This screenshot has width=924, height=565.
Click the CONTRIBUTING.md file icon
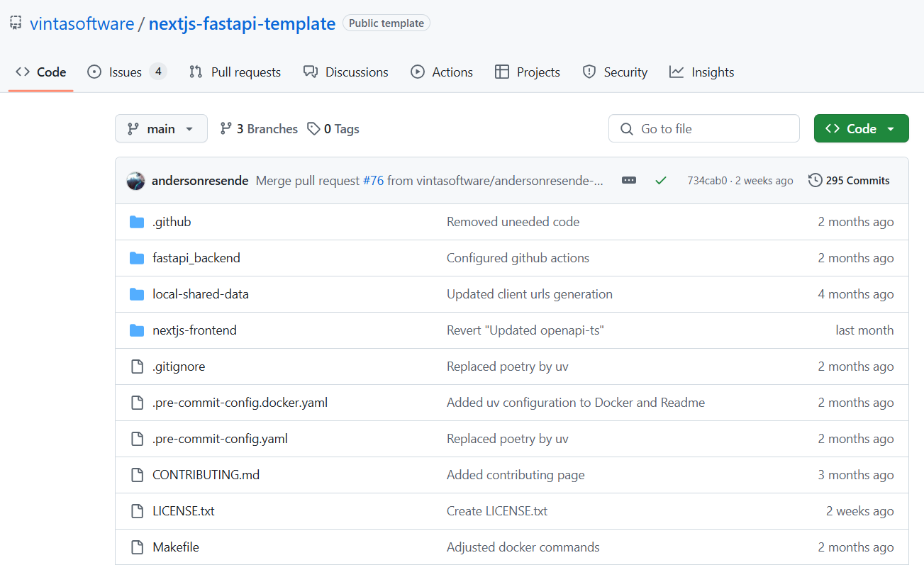pyautogui.click(x=137, y=475)
